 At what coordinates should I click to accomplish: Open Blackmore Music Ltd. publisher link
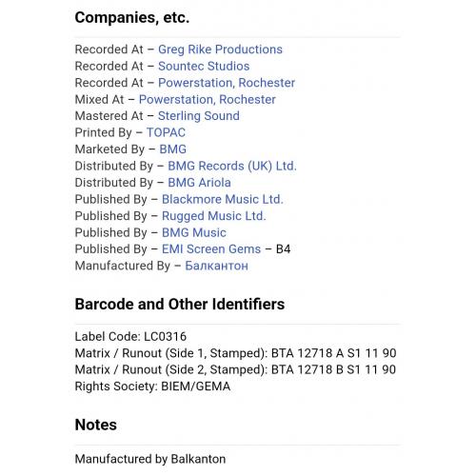click(223, 199)
